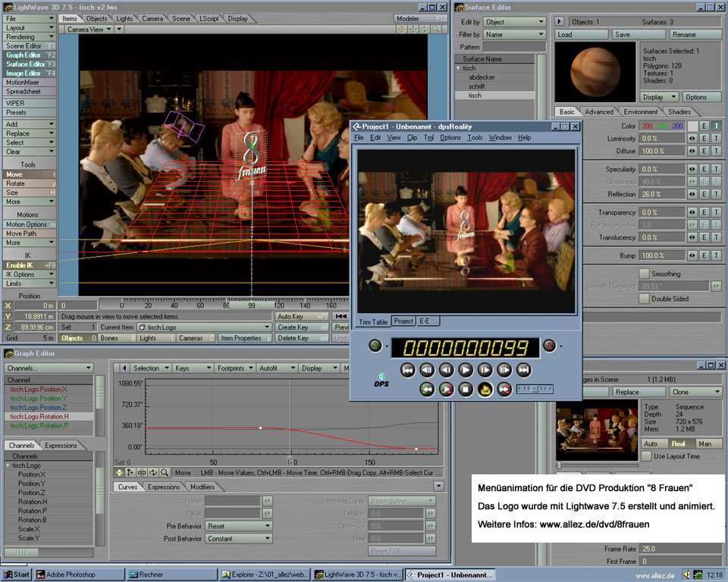Jump to last frame in dpsReality
This screenshot has width=728, height=582.
coord(523,370)
